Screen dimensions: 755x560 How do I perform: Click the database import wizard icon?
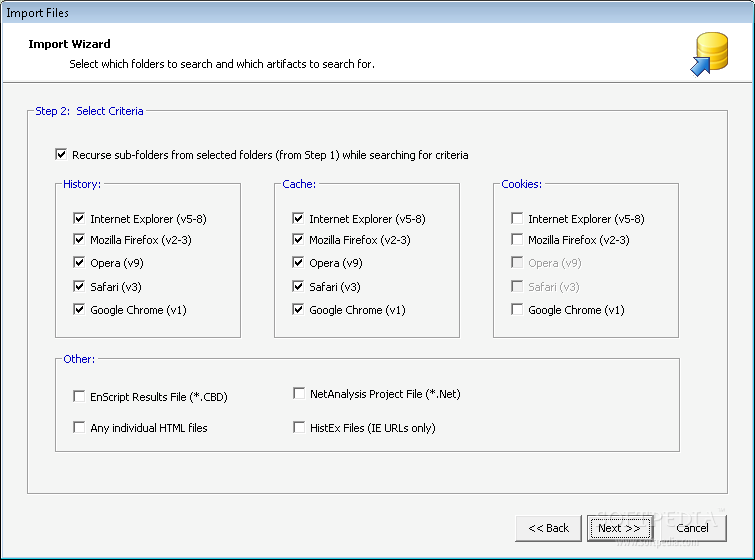pyautogui.click(x=709, y=54)
